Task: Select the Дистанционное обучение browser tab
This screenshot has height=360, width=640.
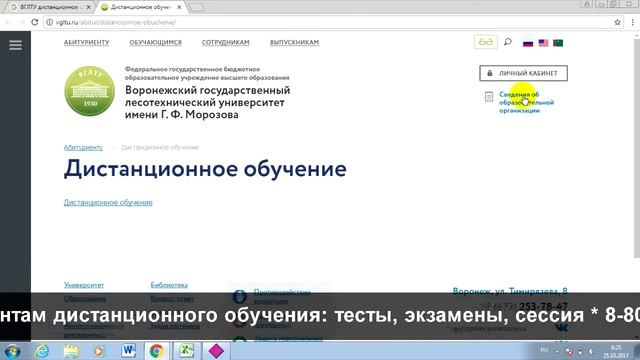Action: tap(141, 7)
